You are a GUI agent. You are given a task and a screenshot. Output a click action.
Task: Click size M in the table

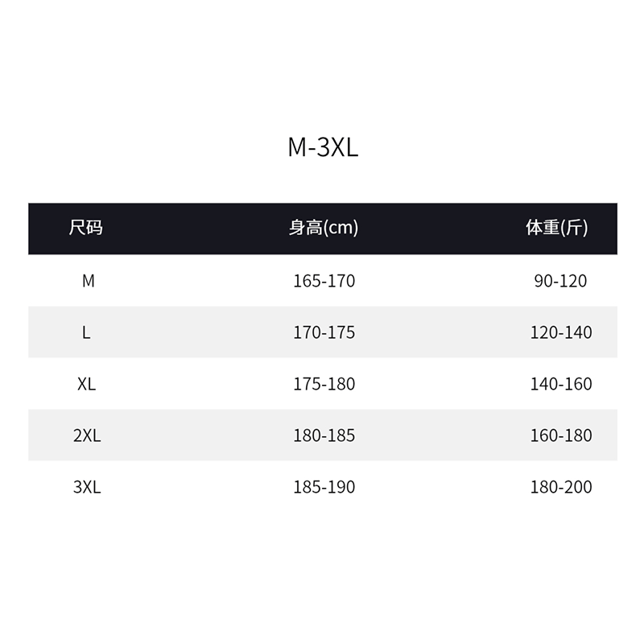coord(89,281)
